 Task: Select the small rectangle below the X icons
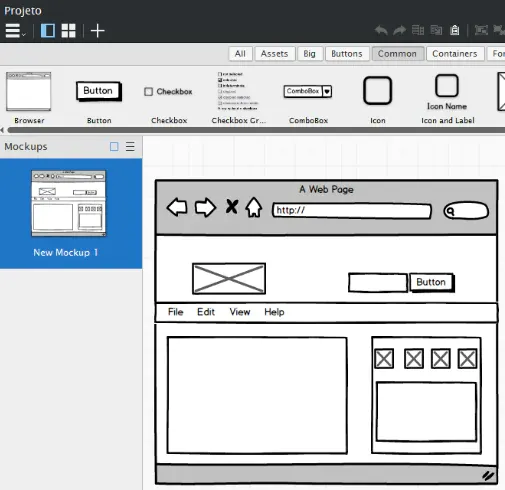[426, 412]
